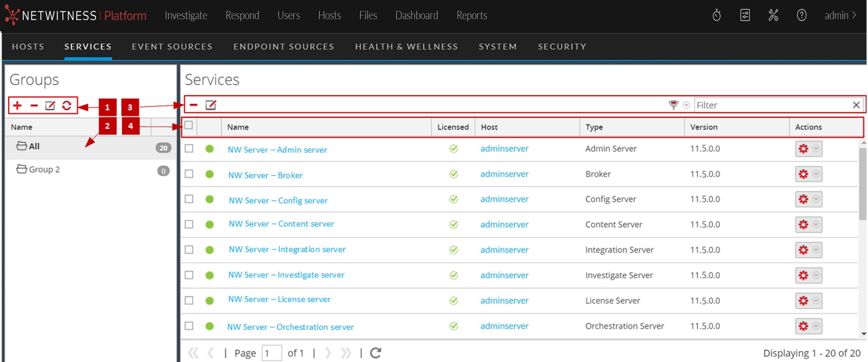Select the NW Server – Broker checkbox
This screenshot has width=868, height=362.
click(189, 174)
